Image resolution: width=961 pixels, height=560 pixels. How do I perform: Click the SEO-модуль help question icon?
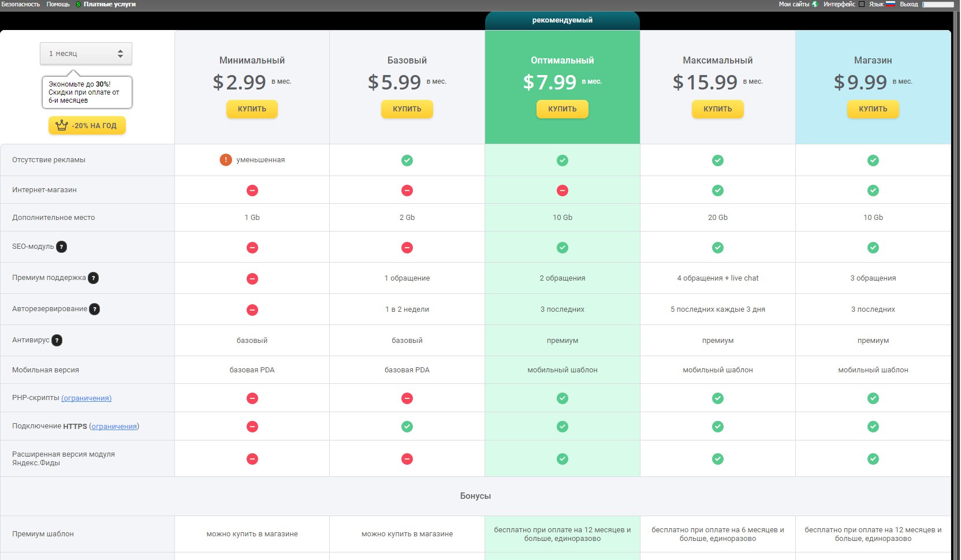click(x=61, y=247)
